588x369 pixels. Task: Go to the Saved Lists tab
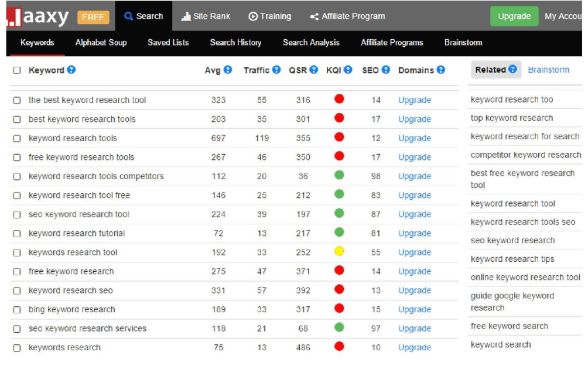tap(168, 43)
